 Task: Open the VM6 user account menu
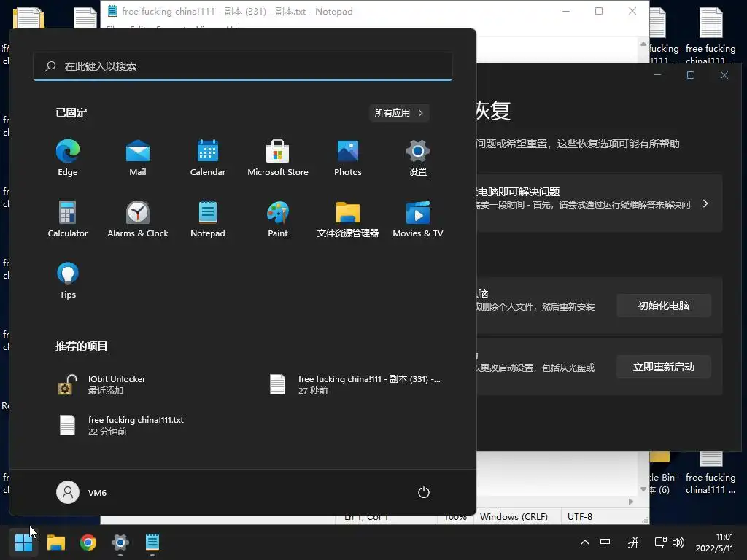point(82,492)
